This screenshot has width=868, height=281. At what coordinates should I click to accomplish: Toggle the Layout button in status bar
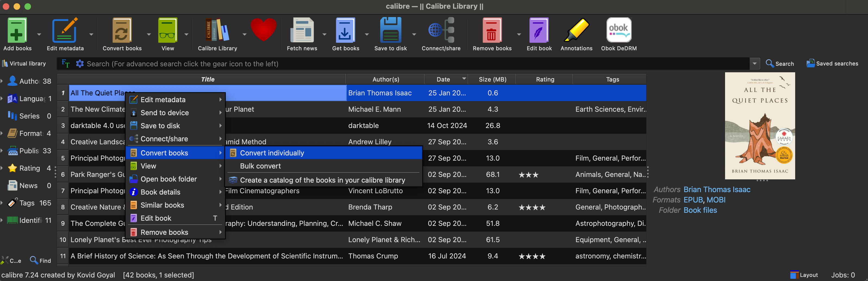(804, 275)
